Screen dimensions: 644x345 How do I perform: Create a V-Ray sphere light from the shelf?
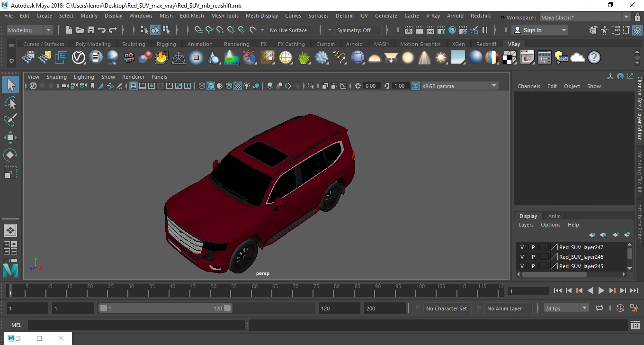coord(408,58)
